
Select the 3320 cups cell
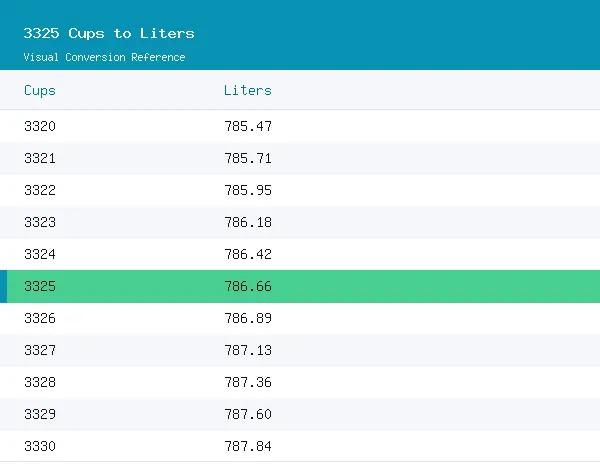click(40, 126)
